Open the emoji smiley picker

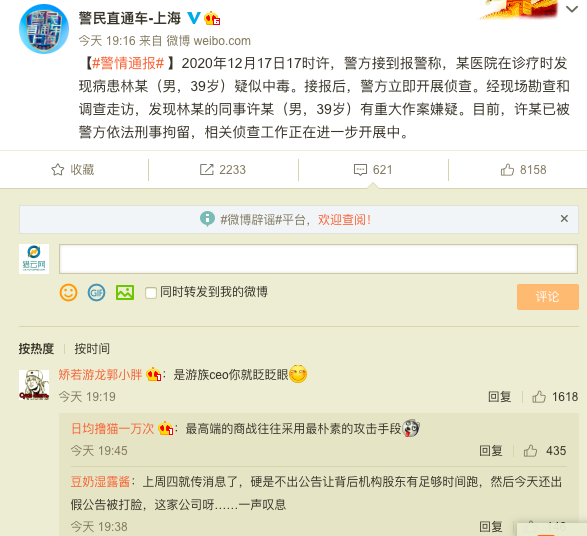[69, 292]
